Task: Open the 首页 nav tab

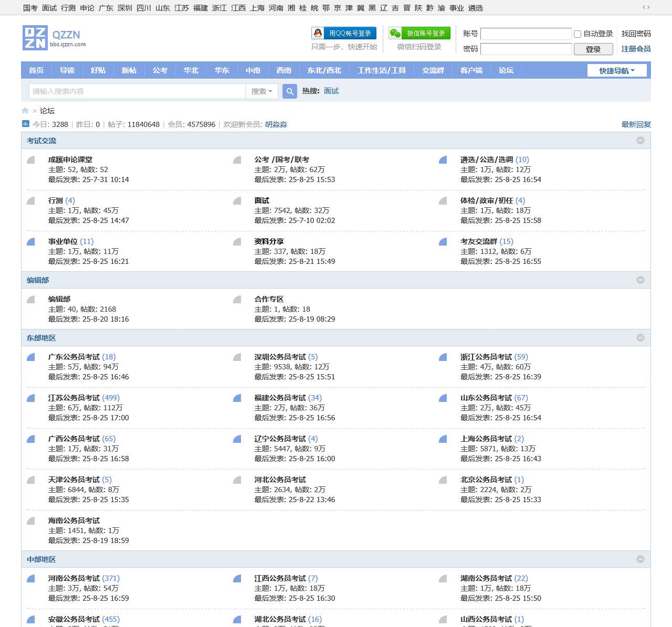Action: 36,70
